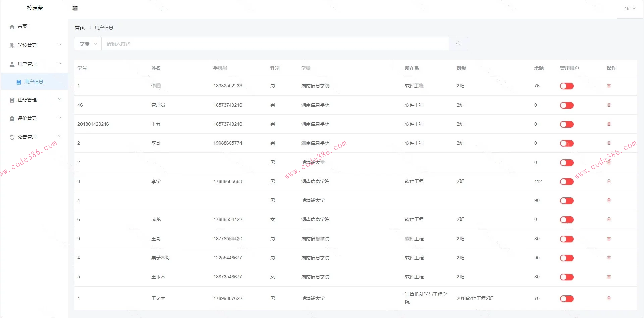644x318 pixels.
Task: Click delete icon in 王老大 row
Action: pos(609,298)
